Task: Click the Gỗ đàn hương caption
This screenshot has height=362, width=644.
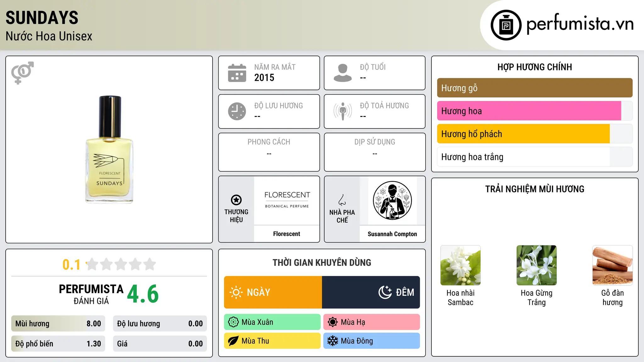Action: [613, 298]
